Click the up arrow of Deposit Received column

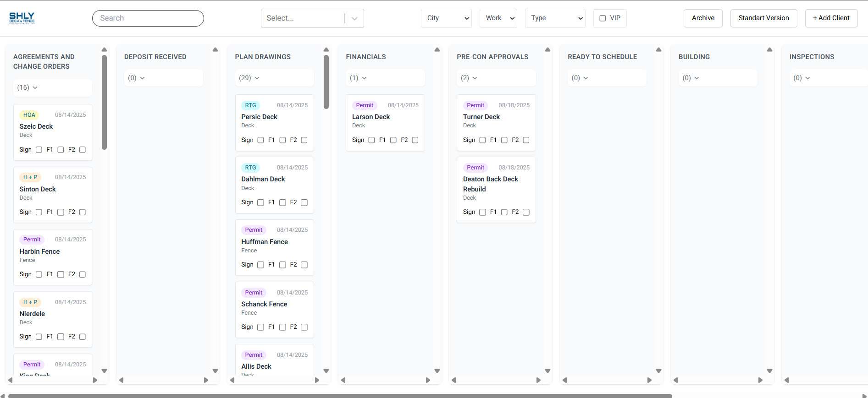215,49
